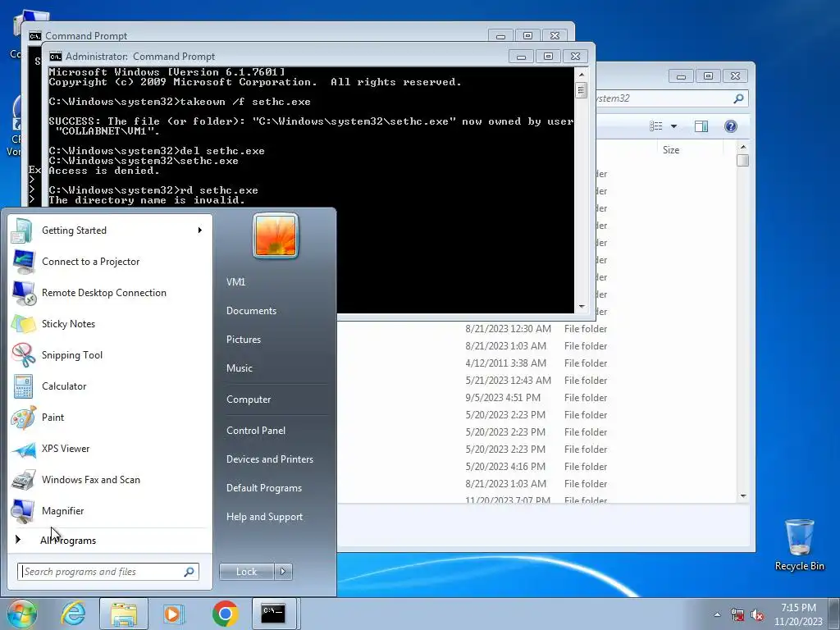The height and width of the screenshot is (630, 840).
Task: Open the clock showing 7:15 PM
Action: coord(798,614)
